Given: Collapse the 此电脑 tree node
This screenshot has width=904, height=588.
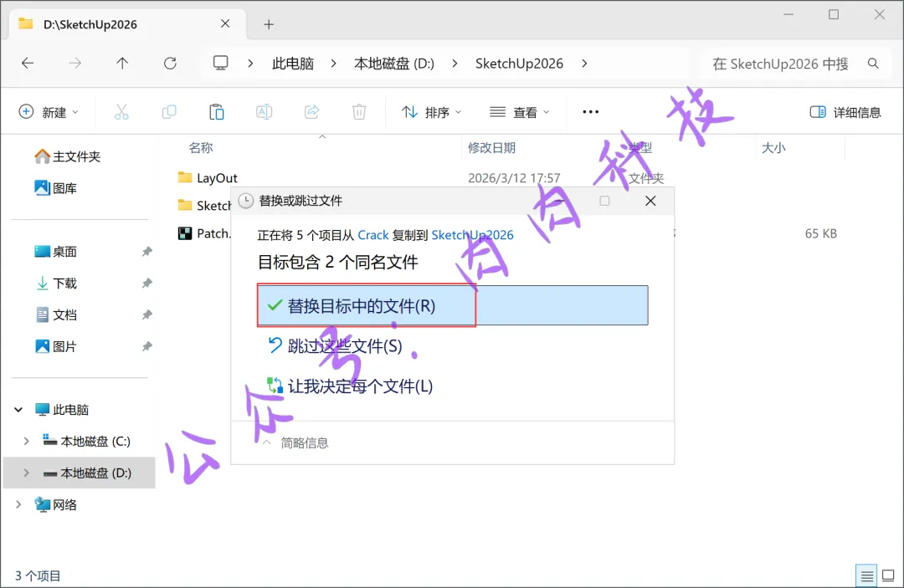Looking at the screenshot, I should pos(18,410).
